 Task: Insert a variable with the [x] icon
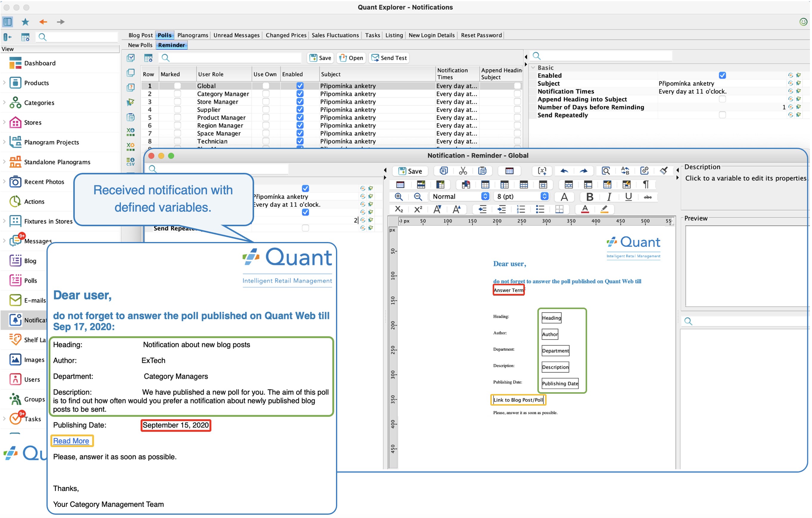point(542,171)
